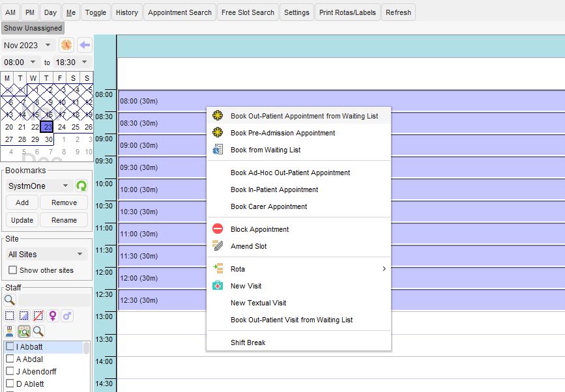Toggle the Show Unassigned button
Screen dimensions: 565x392
pyautogui.click(x=33, y=28)
